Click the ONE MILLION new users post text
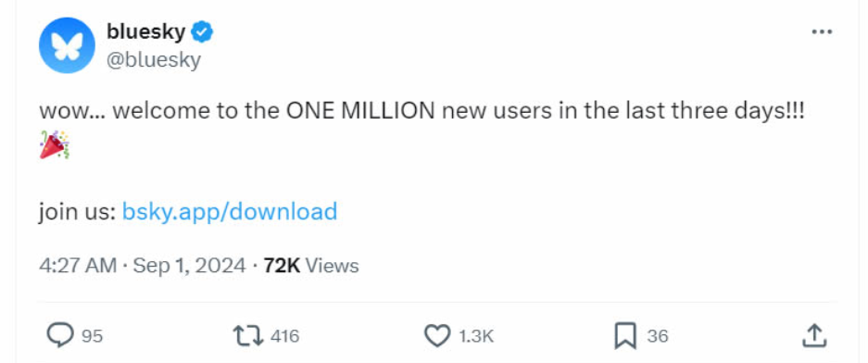 421,111
